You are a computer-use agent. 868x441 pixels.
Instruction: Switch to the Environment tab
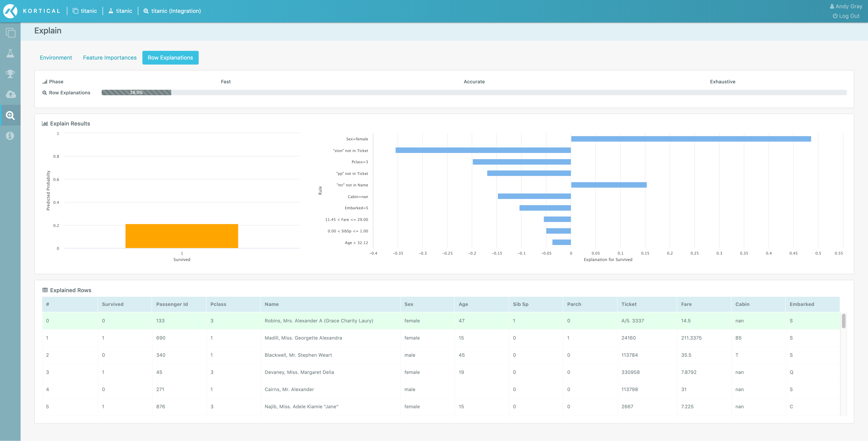coord(56,58)
